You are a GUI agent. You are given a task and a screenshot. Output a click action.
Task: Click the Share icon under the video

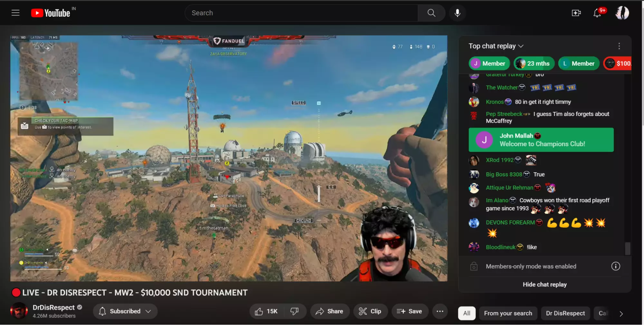pos(320,311)
